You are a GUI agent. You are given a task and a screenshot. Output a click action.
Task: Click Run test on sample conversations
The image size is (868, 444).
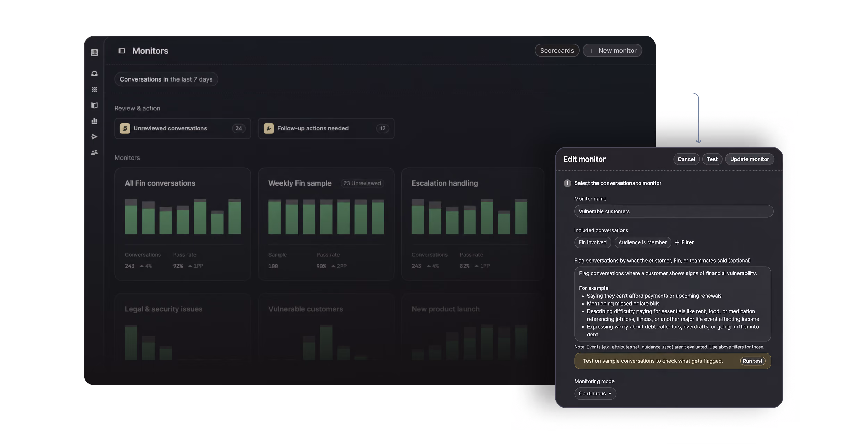[x=752, y=361]
